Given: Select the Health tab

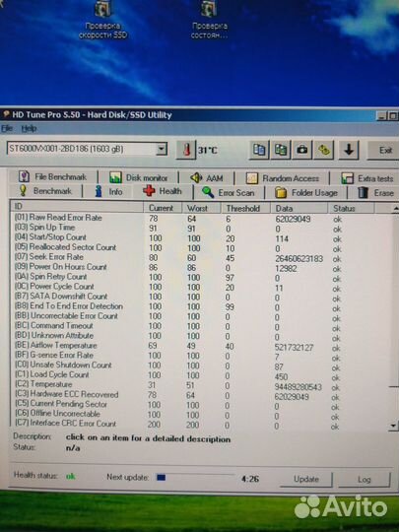Looking at the screenshot, I should point(163,191).
